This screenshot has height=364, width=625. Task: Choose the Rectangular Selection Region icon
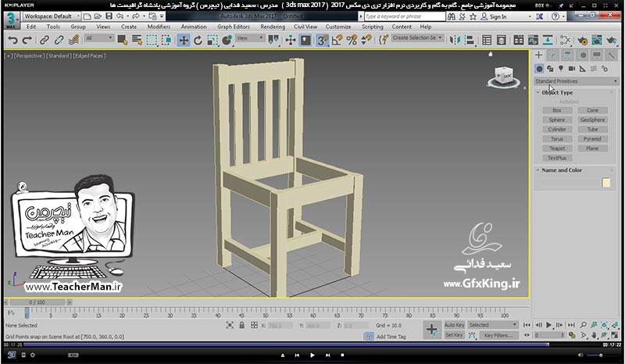tap(152, 40)
